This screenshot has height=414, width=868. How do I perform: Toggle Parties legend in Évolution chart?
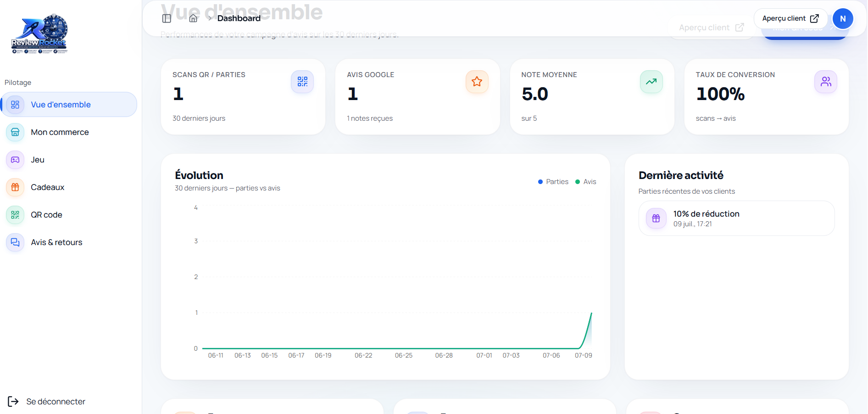coord(553,182)
